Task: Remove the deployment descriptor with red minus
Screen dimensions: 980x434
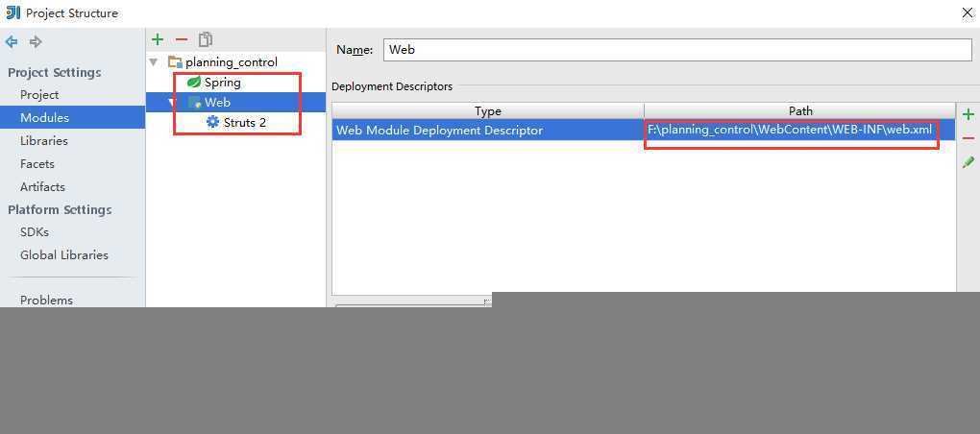Action: click(968, 138)
